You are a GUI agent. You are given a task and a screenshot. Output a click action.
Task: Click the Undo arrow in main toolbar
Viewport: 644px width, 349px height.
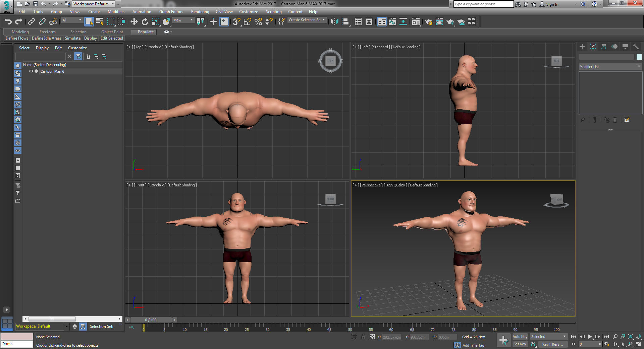tap(8, 22)
